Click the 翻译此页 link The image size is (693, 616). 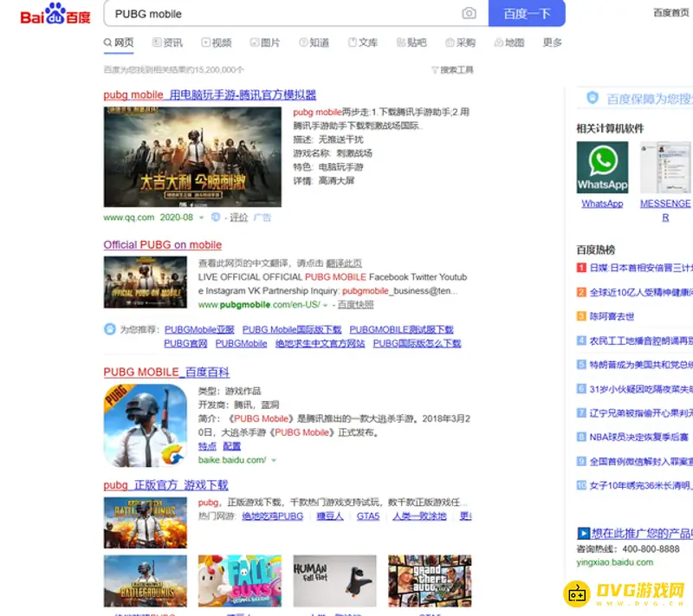tap(344, 263)
